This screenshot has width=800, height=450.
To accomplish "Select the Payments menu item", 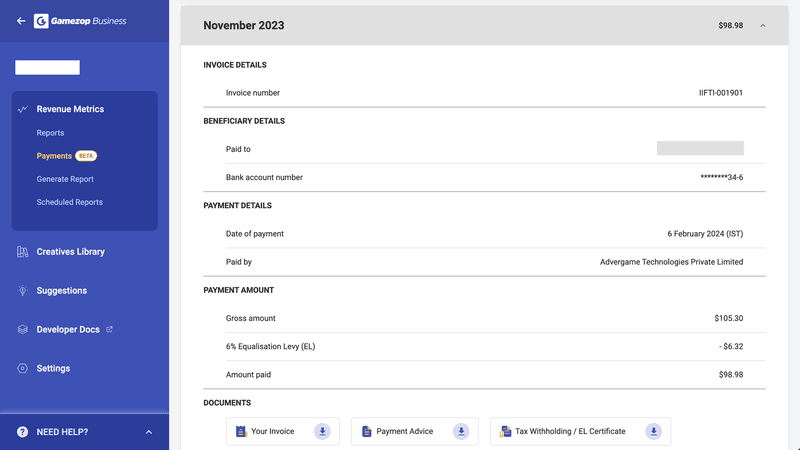I will click(54, 156).
